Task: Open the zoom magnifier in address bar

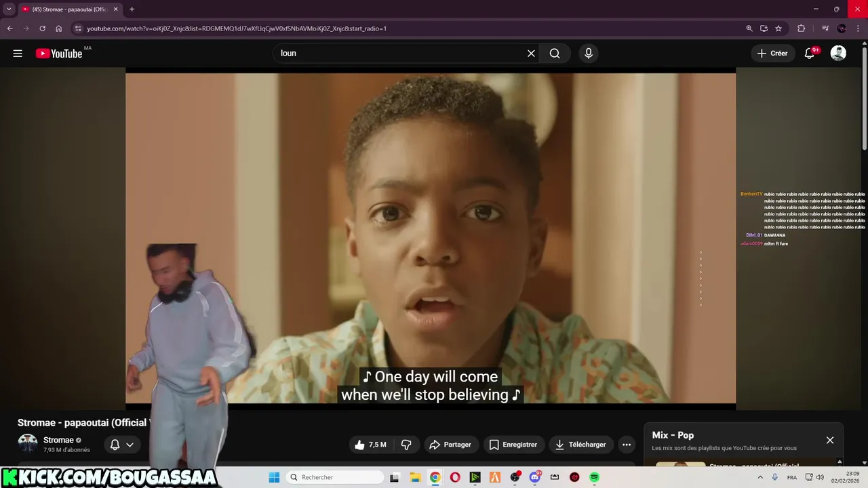Action: click(749, 28)
